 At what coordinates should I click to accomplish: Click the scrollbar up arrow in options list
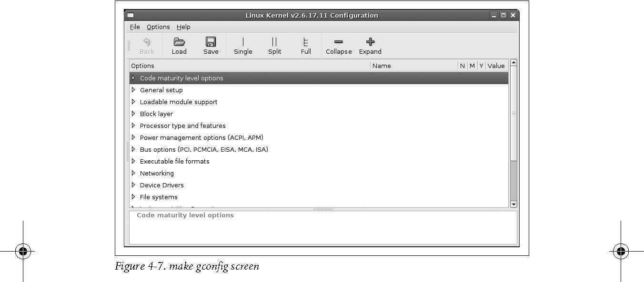513,63
